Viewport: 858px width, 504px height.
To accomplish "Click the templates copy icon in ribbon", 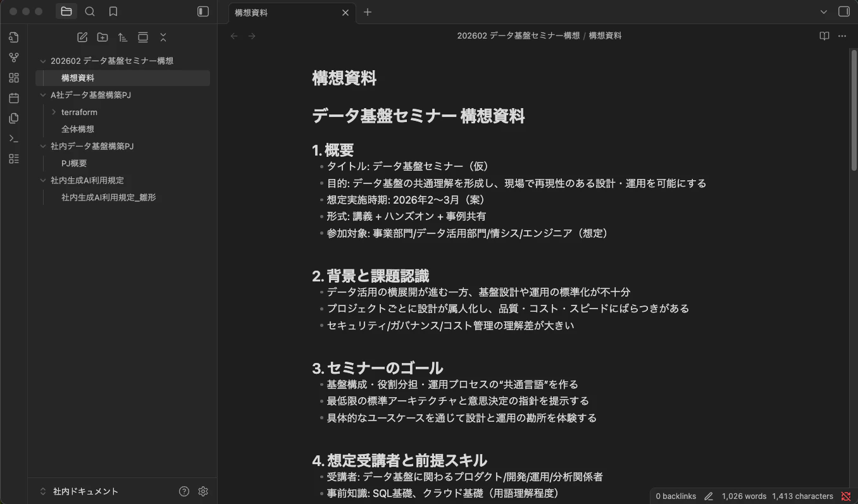I will (14, 118).
